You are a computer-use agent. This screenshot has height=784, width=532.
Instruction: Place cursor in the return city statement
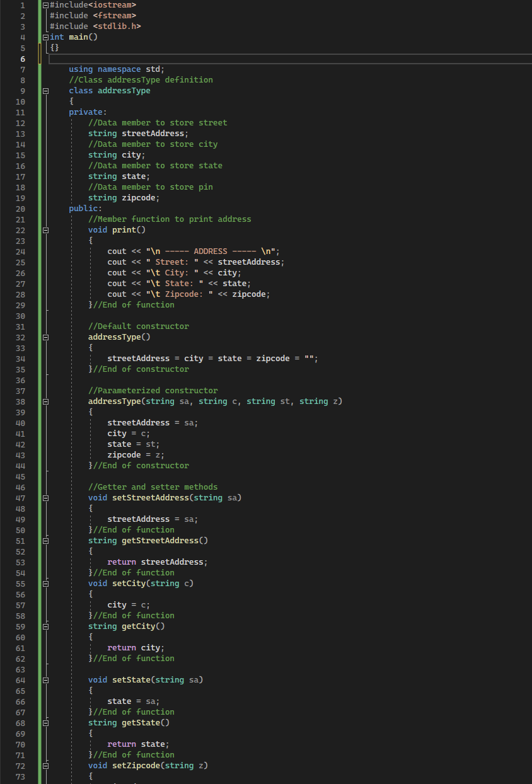point(137,647)
